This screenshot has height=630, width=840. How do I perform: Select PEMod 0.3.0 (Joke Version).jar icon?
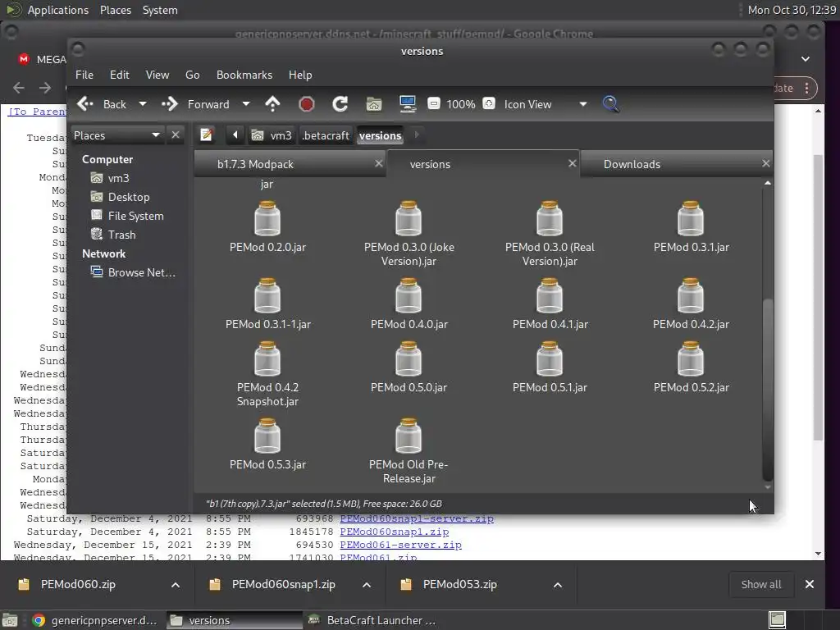coord(409,218)
